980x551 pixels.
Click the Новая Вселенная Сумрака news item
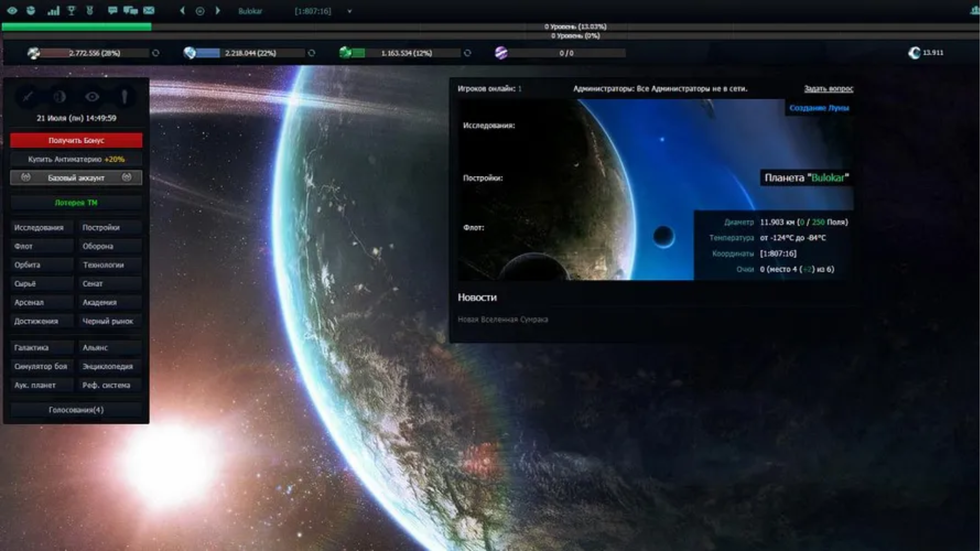502,320
